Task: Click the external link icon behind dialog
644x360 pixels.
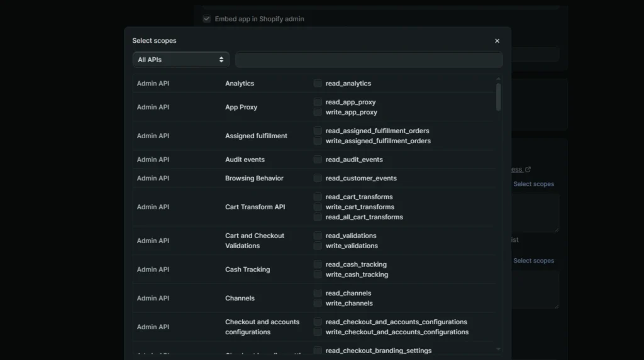Action: (528, 169)
